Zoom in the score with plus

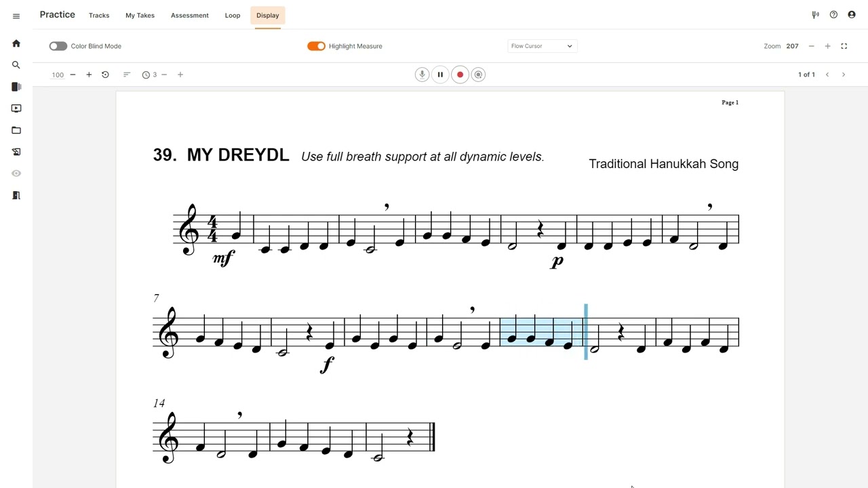coord(827,46)
